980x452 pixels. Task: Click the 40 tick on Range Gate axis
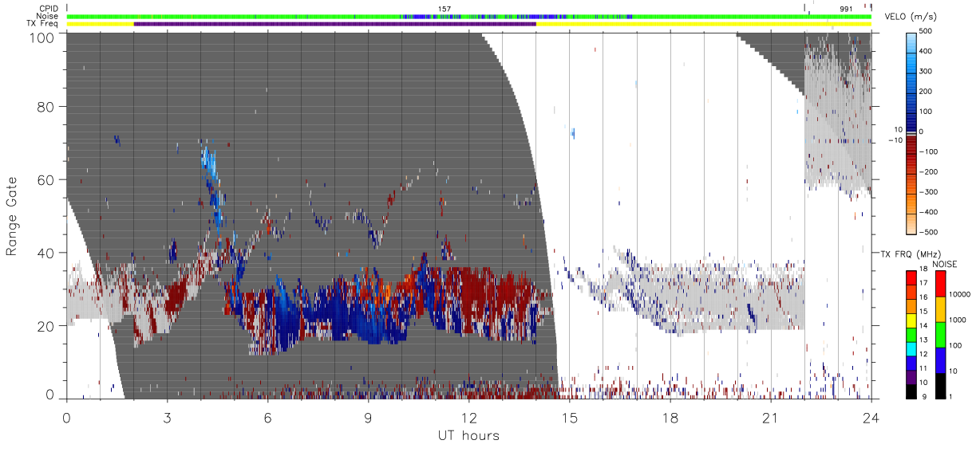[x=45, y=253]
